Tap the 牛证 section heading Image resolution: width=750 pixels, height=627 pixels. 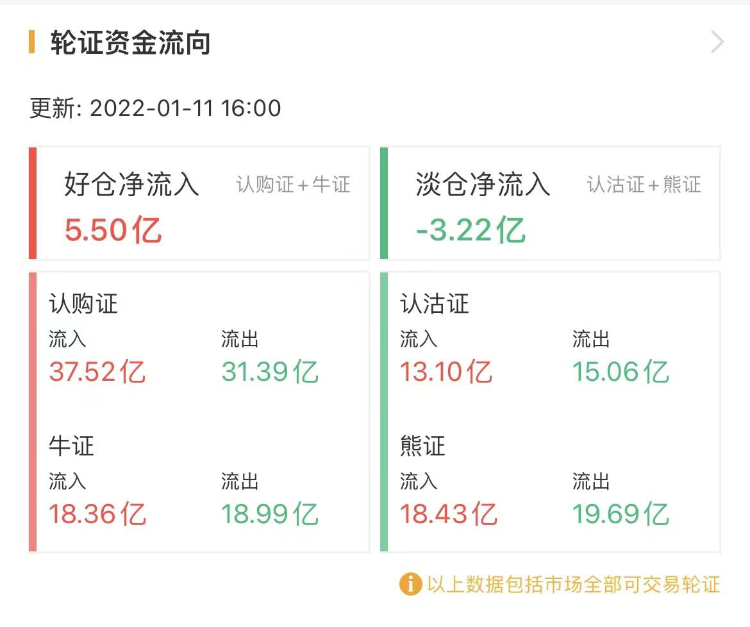pyautogui.click(x=71, y=446)
